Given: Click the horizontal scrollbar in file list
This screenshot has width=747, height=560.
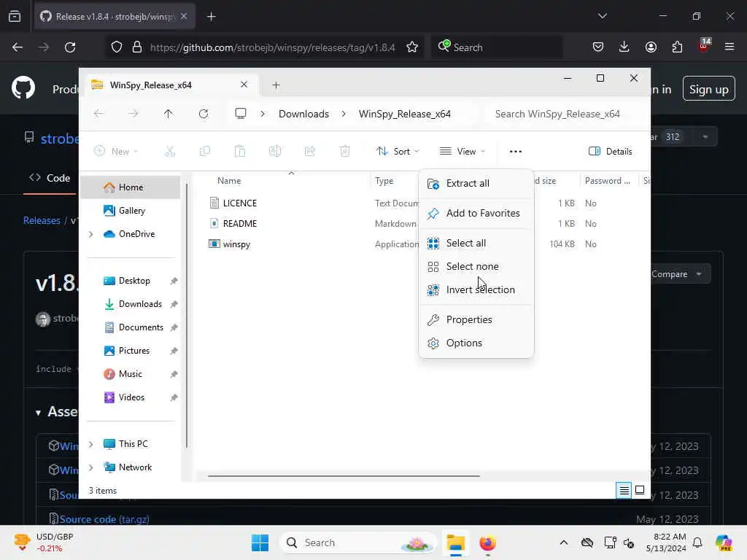Looking at the screenshot, I should tap(344, 475).
